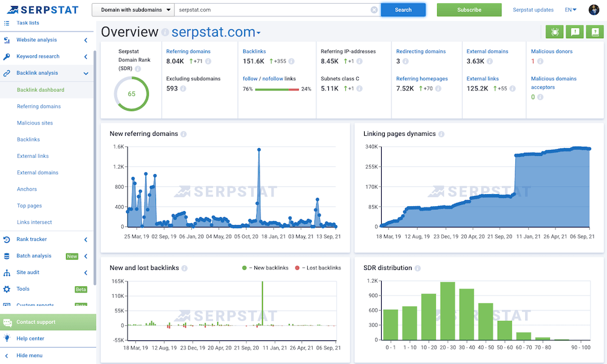The height and width of the screenshot is (364, 607).
Task: Click info icon beside Serpstat Domain Rank
Action: coord(138,69)
